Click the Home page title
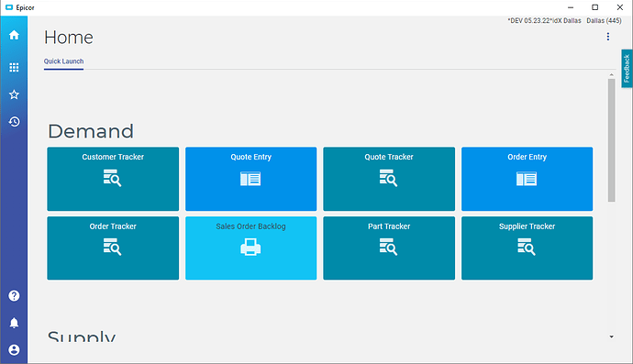The width and height of the screenshot is (633, 364). 69,38
